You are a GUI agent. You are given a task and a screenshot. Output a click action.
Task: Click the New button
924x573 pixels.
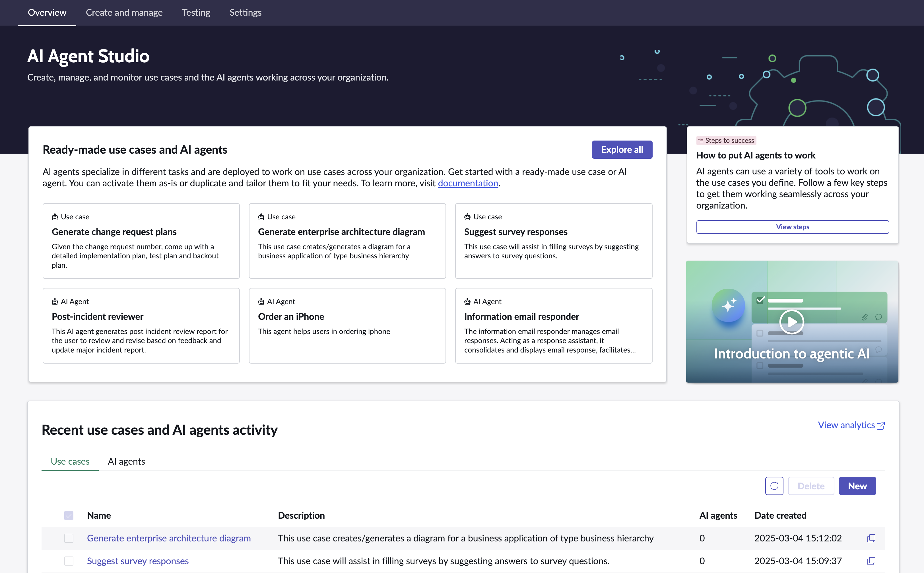click(857, 486)
